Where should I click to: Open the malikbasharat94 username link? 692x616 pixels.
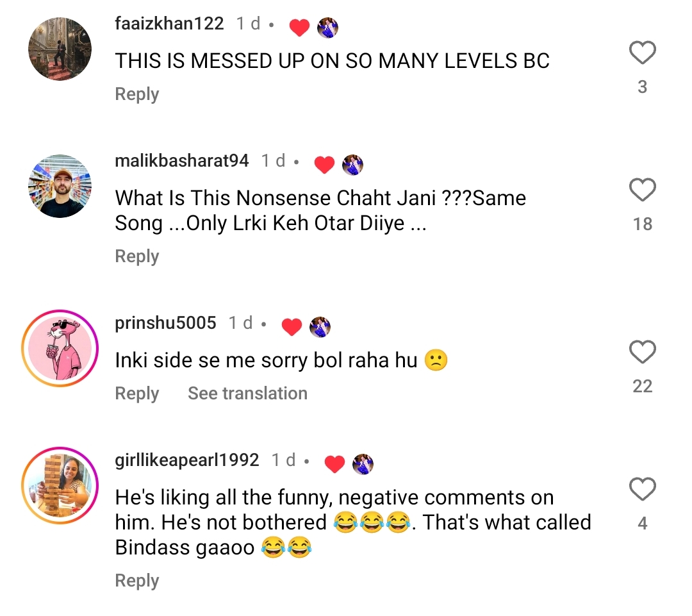click(181, 161)
